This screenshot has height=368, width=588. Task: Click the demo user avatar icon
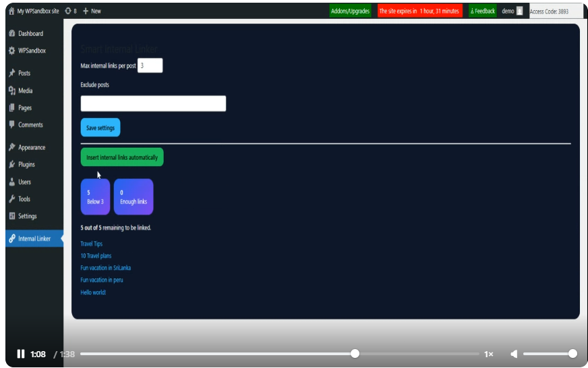[519, 11]
